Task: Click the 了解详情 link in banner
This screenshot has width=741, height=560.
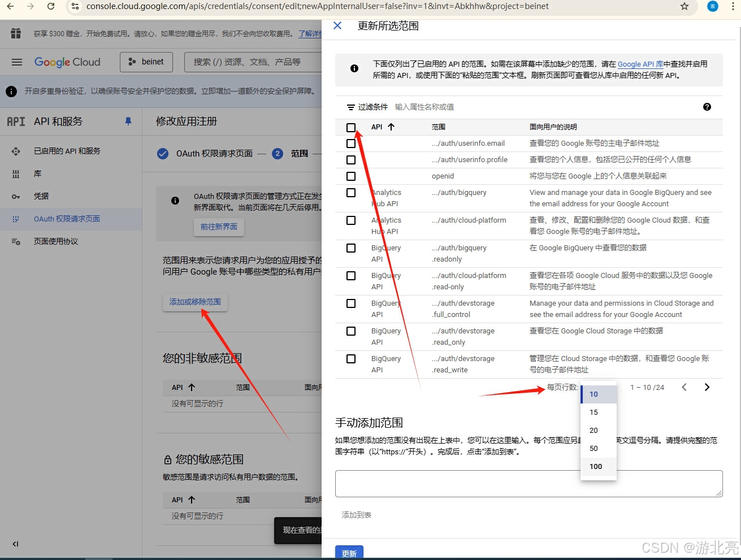Action: click(x=310, y=34)
